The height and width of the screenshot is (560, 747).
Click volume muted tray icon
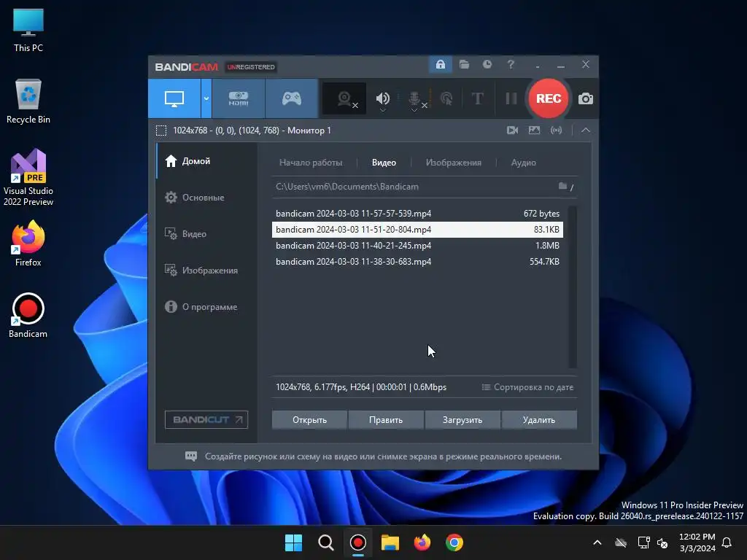click(x=662, y=542)
